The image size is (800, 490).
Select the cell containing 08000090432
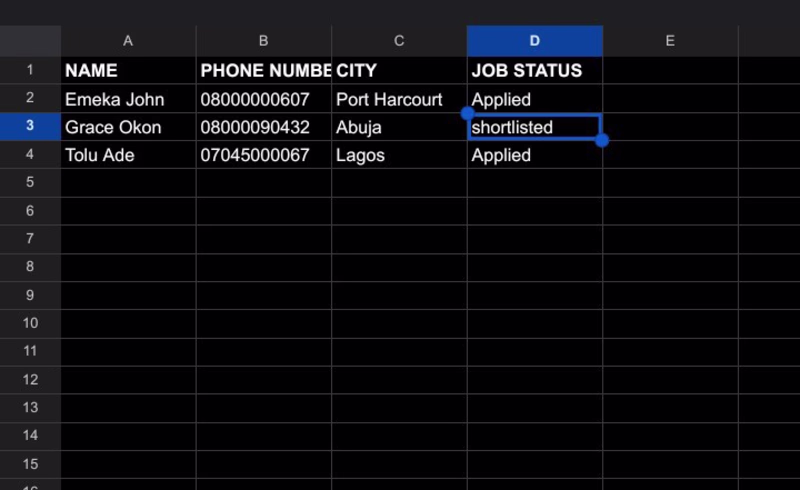click(x=264, y=127)
